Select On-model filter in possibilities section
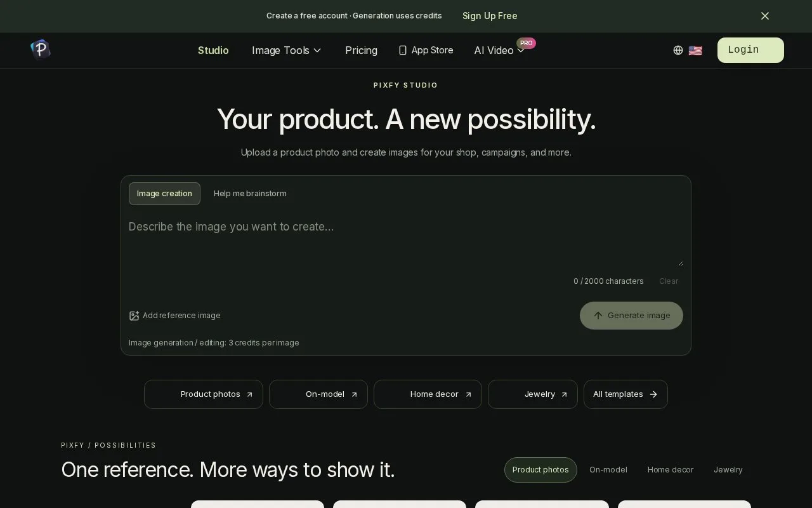Viewport: 812px width, 508px height. tap(608, 470)
